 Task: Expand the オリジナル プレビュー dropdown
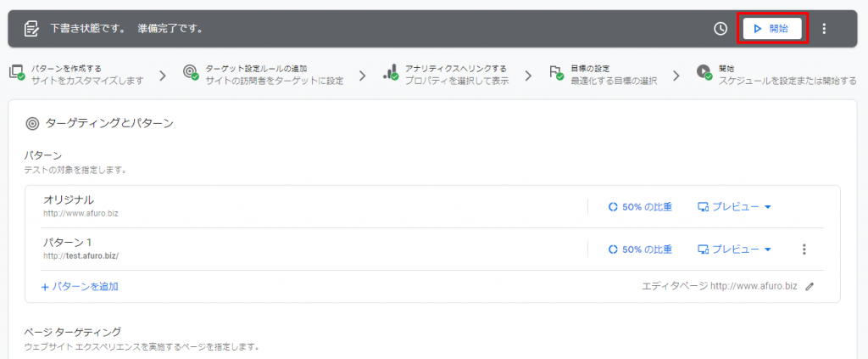click(x=735, y=206)
